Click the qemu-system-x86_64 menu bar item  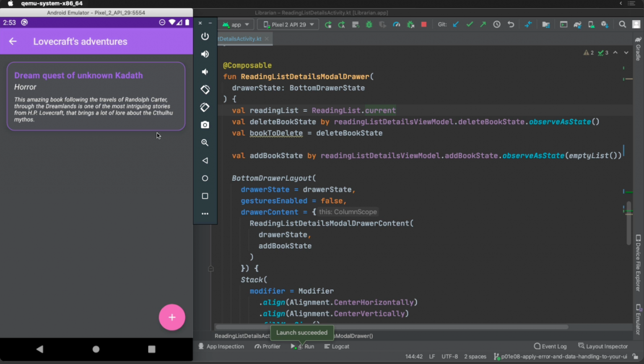[52, 3]
